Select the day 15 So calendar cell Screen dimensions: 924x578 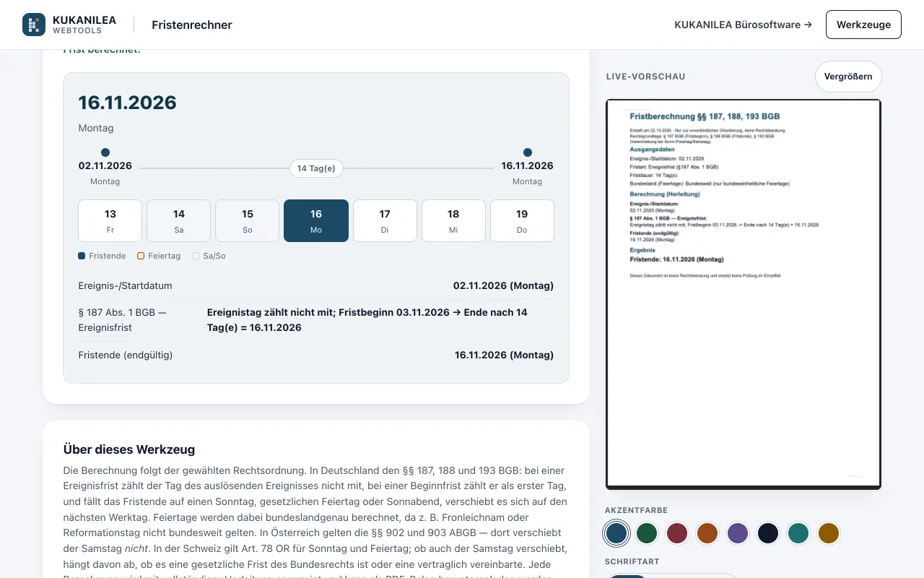pos(248,220)
